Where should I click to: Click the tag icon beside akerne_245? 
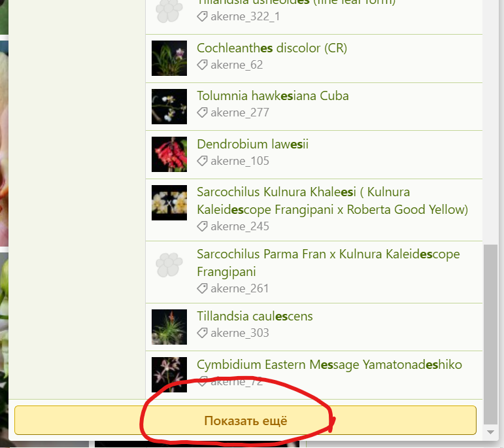click(202, 226)
